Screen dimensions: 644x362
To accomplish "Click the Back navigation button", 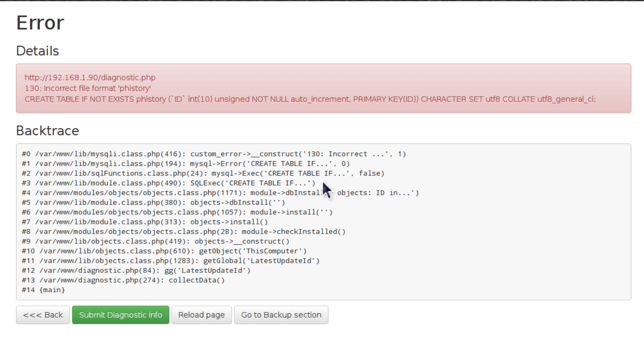I will tap(43, 315).
